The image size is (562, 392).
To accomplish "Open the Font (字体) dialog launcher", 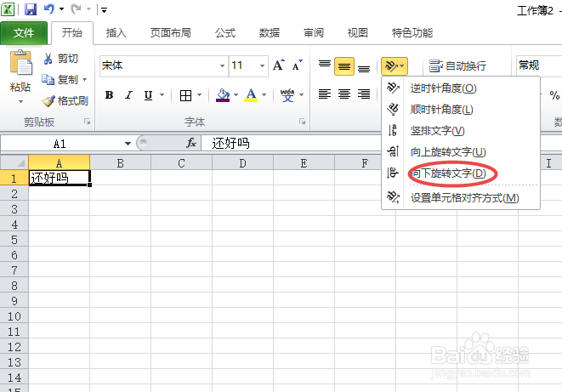I will (302, 122).
